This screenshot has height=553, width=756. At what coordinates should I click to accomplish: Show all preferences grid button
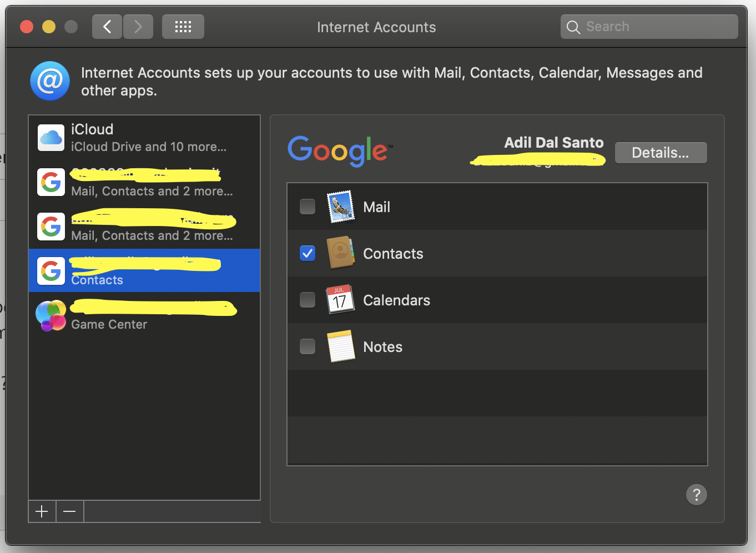(x=183, y=27)
